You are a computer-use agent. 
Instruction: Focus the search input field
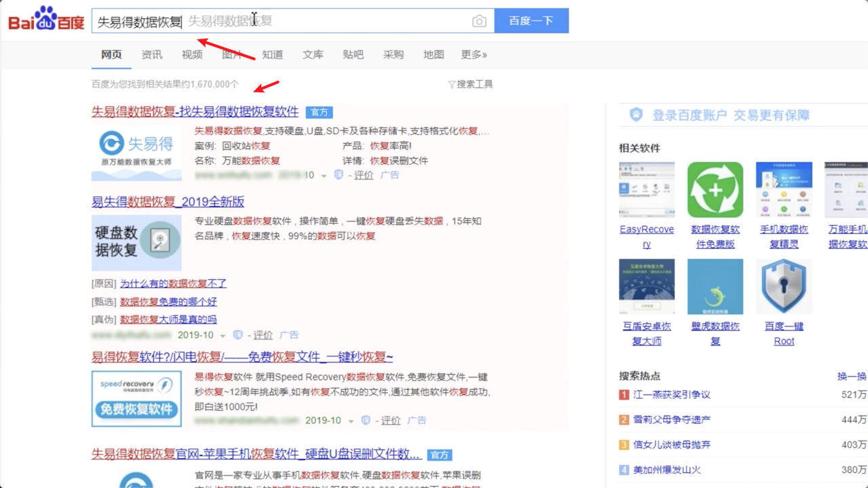point(293,20)
